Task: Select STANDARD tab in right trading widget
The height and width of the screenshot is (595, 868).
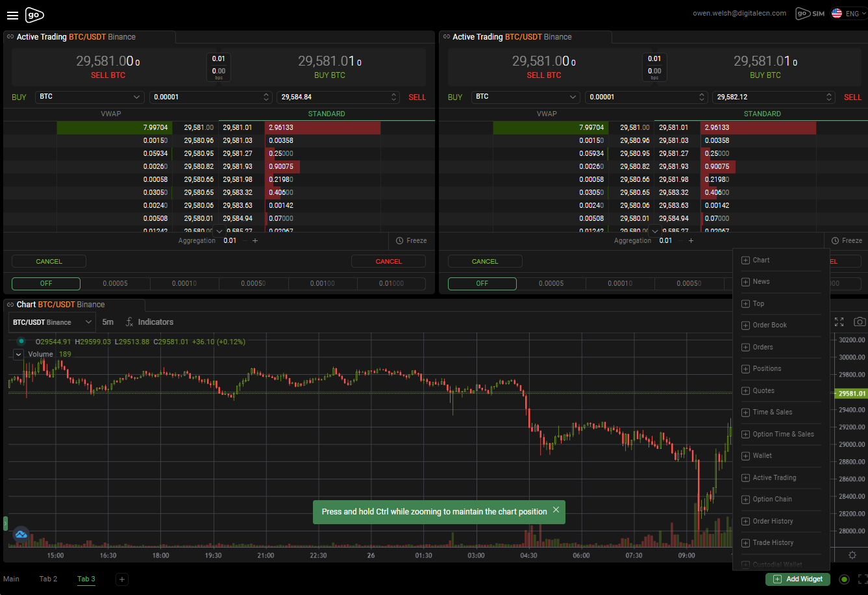Action: [762, 114]
